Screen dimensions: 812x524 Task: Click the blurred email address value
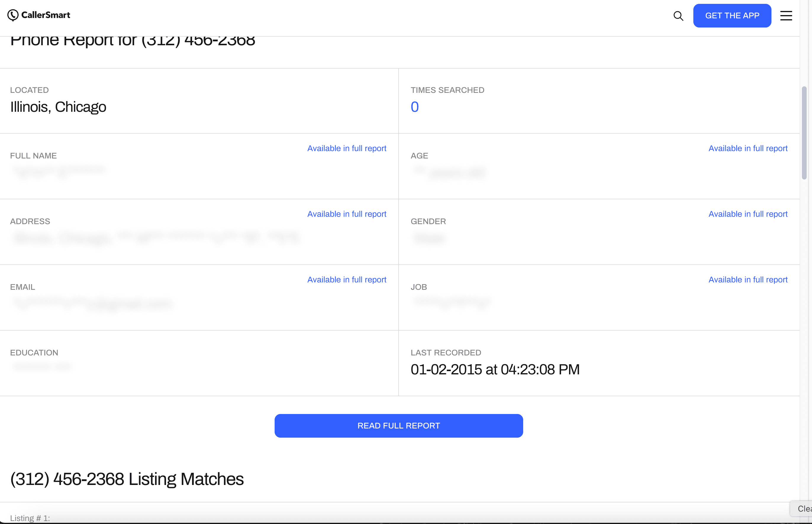(x=92, y=303)
